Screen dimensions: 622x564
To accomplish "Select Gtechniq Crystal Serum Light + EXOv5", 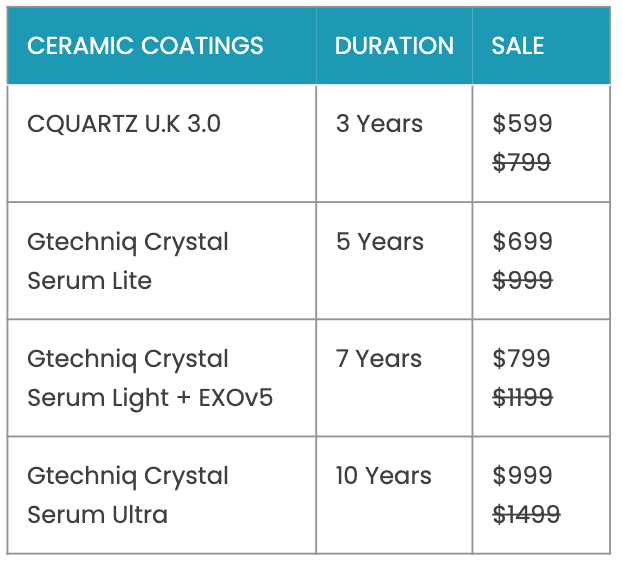I will [149, 378].
